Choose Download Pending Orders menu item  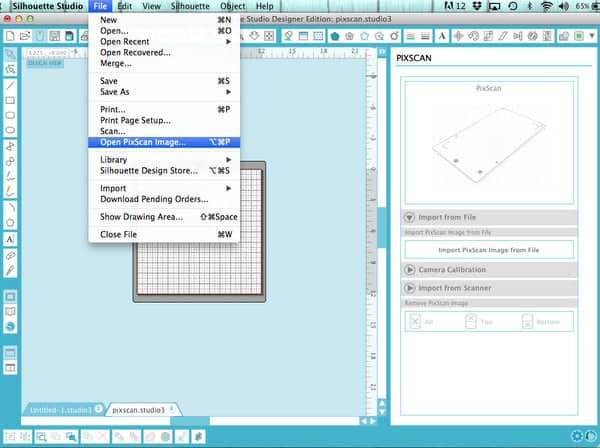coord(164,199)
